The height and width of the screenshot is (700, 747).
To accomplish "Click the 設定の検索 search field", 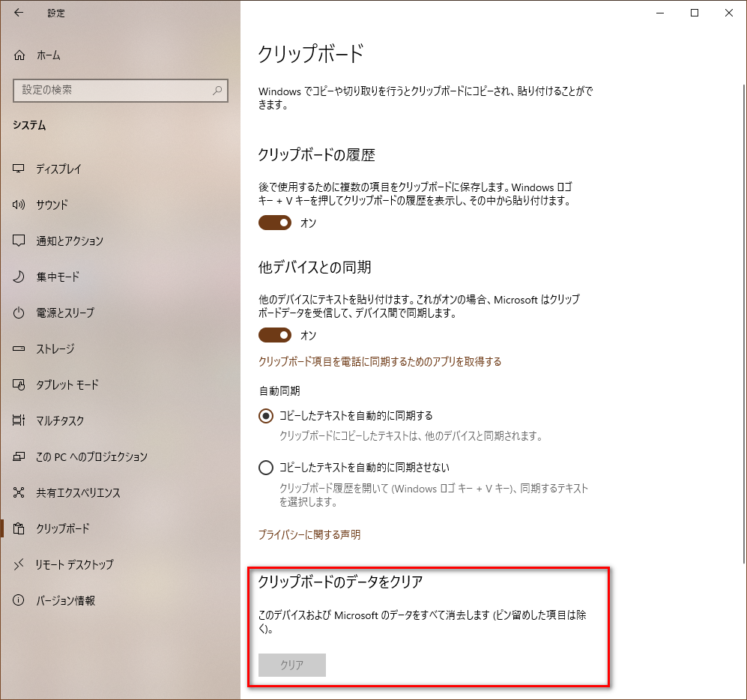I will point(112,90).
